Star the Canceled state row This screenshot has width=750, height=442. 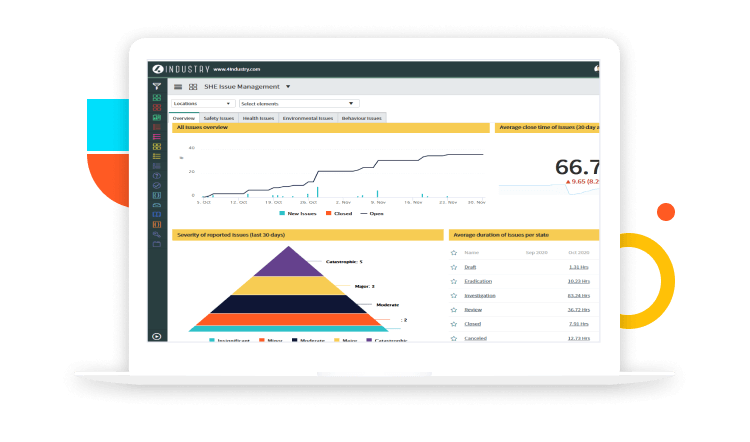[454, 338]
